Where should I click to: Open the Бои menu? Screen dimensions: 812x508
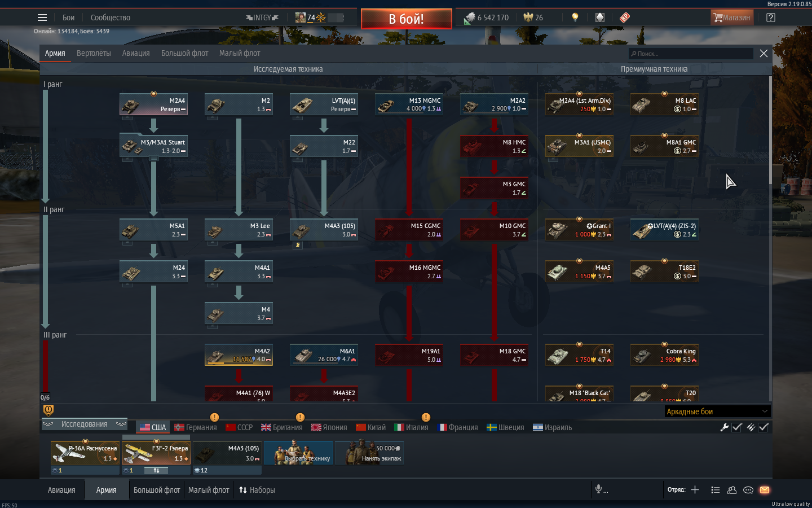pos(68,17)
